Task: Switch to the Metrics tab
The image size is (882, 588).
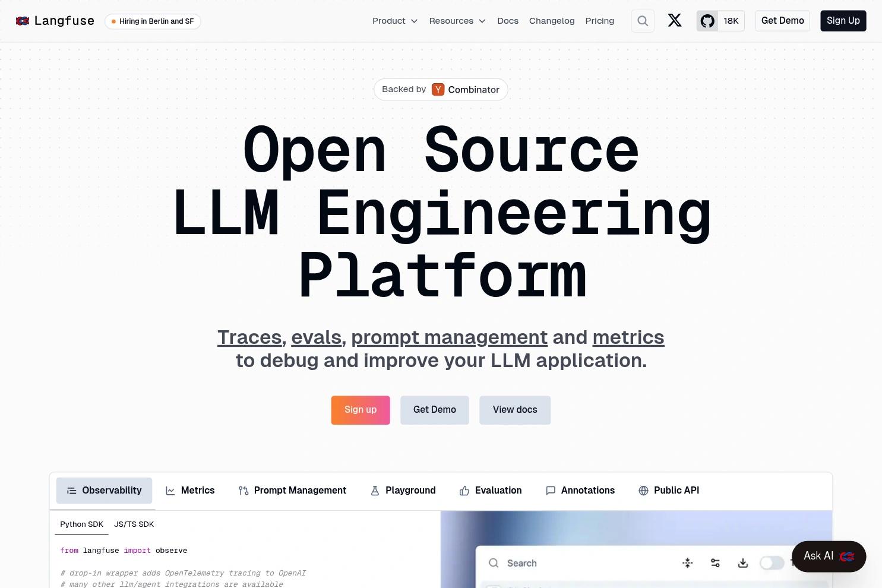Action: pos(190,491)
